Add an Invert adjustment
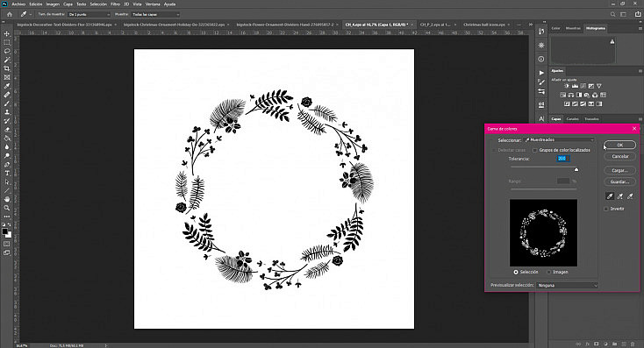Screen dimensions: 644x348 tap(567, 103)
